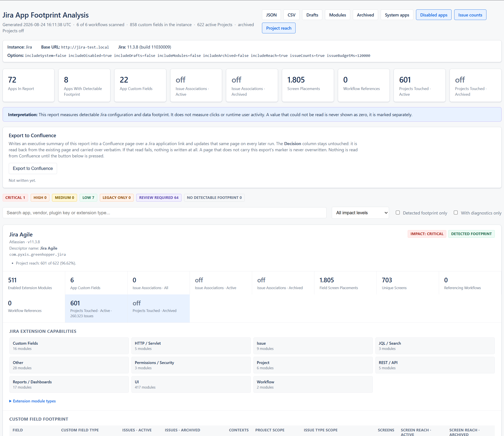Click the JSON export button
Screen dimensions: 504x436
(271, 15)
